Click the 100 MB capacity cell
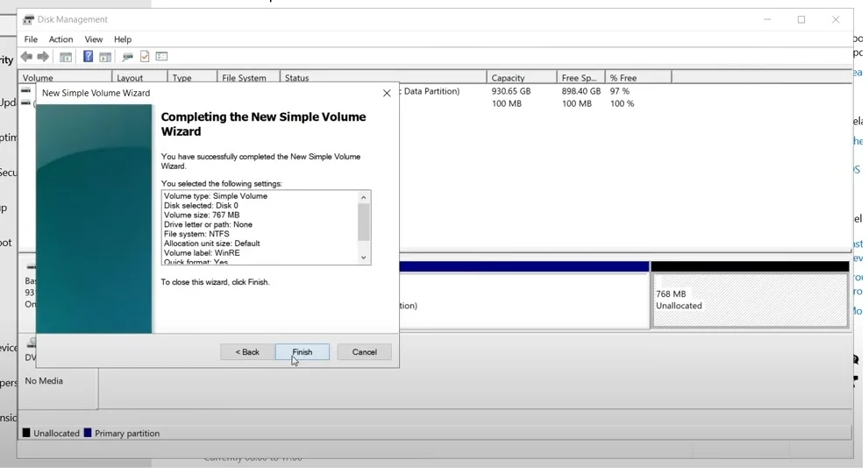Viewport: 868px width, 473px height. [x=507, y=104]
